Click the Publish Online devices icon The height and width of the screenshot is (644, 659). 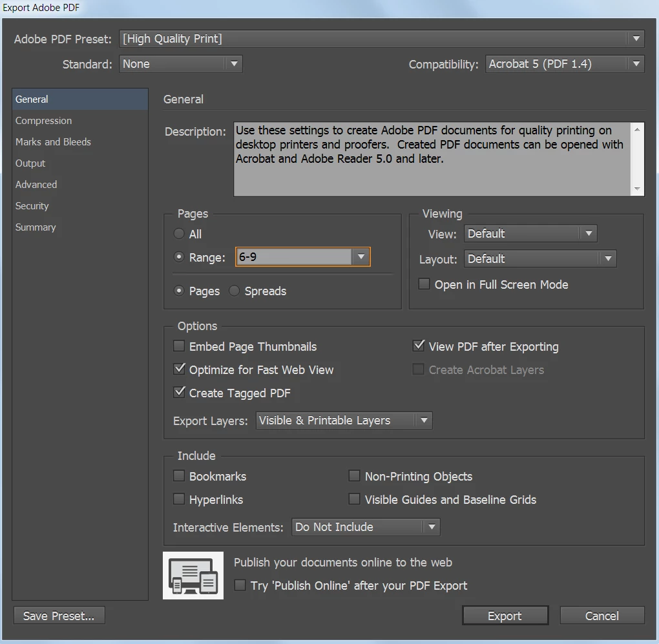[x=193, y=575]
